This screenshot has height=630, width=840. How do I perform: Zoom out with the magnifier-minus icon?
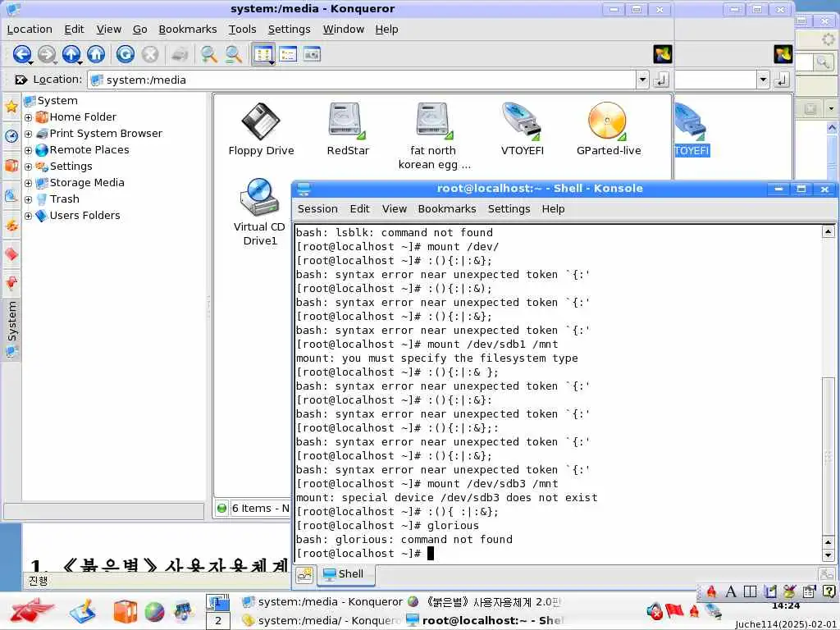point(233,54)
